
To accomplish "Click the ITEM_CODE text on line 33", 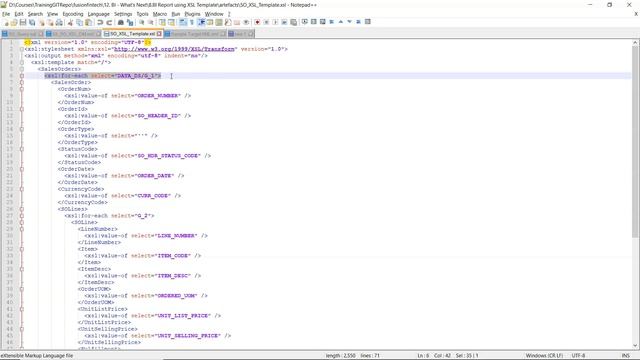I will tap(173, 256).
